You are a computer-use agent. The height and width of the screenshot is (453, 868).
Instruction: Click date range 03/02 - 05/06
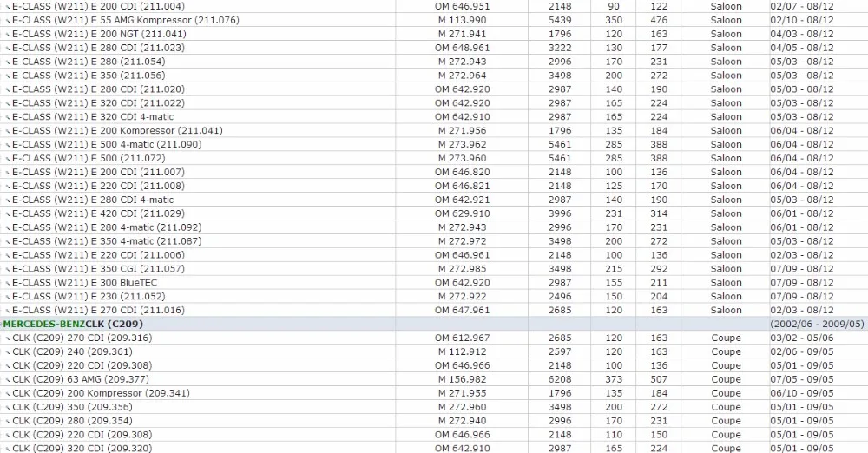[x=801, y=338]
